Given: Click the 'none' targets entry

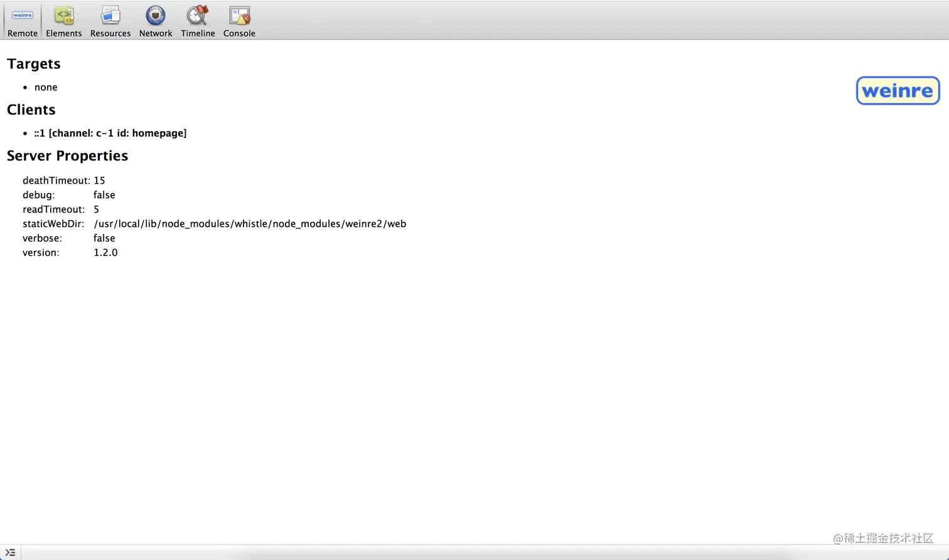Looking at the screenshot, I should click(x=46, y=87).
